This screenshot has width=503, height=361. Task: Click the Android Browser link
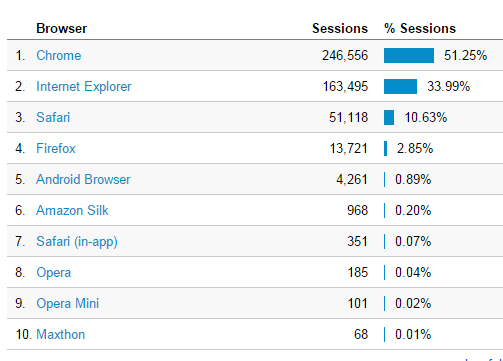pos(83,179)
